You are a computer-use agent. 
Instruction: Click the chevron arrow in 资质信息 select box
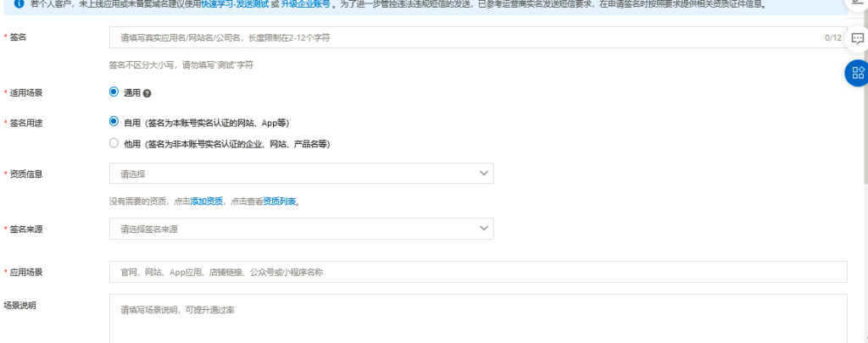click(x=484, y=174)
